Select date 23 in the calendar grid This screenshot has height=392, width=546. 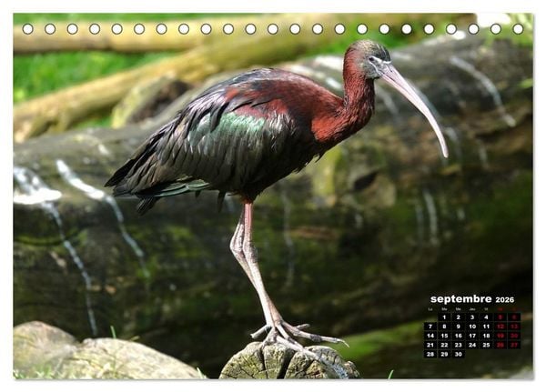pos(459,345)
